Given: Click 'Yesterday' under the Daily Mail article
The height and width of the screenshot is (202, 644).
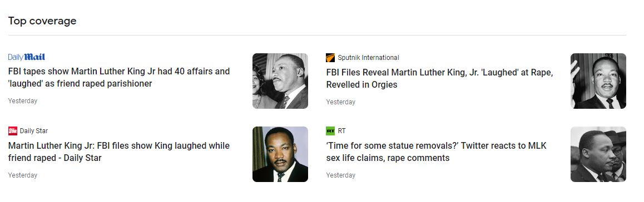Looking at the screenshot, I should coord(23,101).
